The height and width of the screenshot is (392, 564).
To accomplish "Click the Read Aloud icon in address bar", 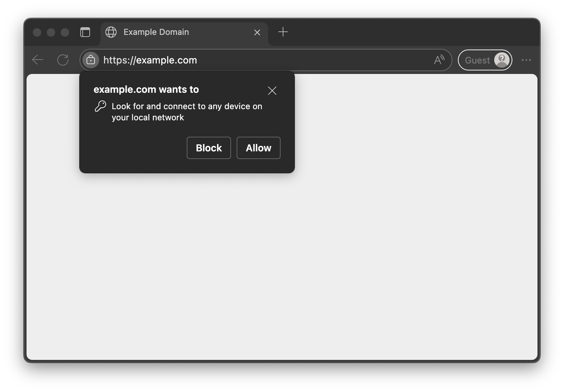I will 439,60.
